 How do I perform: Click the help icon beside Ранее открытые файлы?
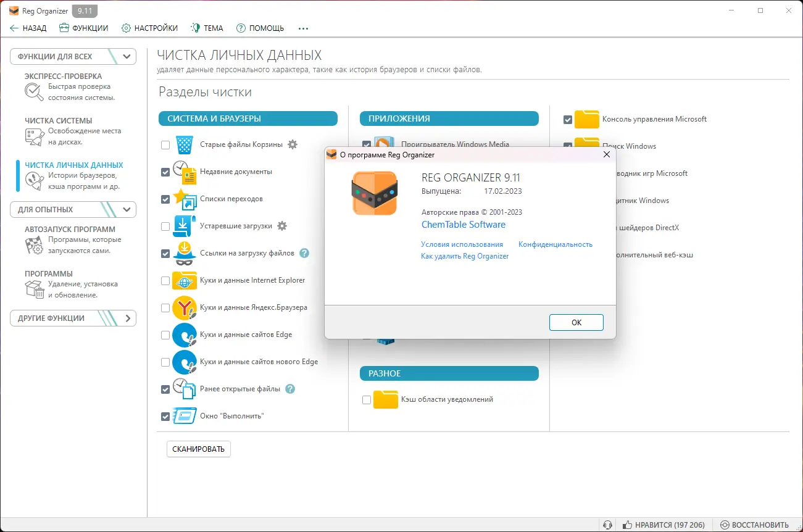(289, 389)
